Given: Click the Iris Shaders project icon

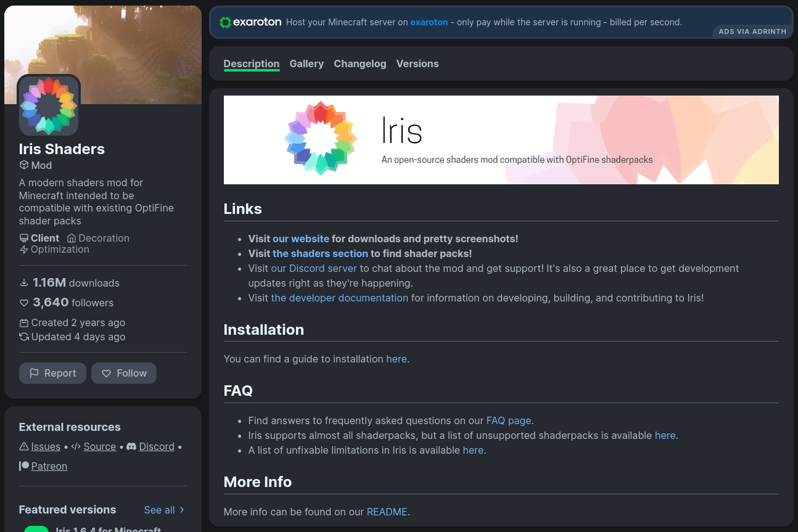Looking at the screenshot, I should pyautogui.click(x=49, y=105).
